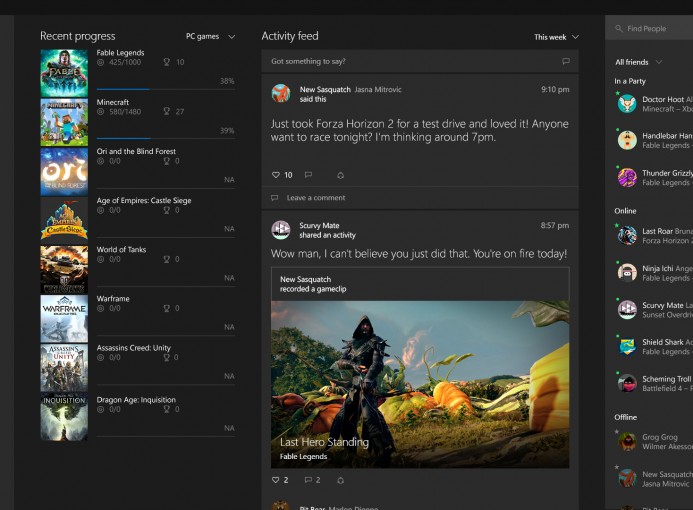Open the Assassins Creed Unity tile
Screen dimensions: 693x510
click(x=64, y=368)
